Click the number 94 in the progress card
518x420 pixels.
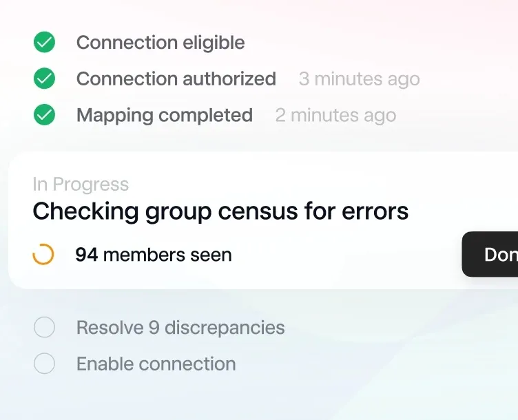click(x=86, y=255)
